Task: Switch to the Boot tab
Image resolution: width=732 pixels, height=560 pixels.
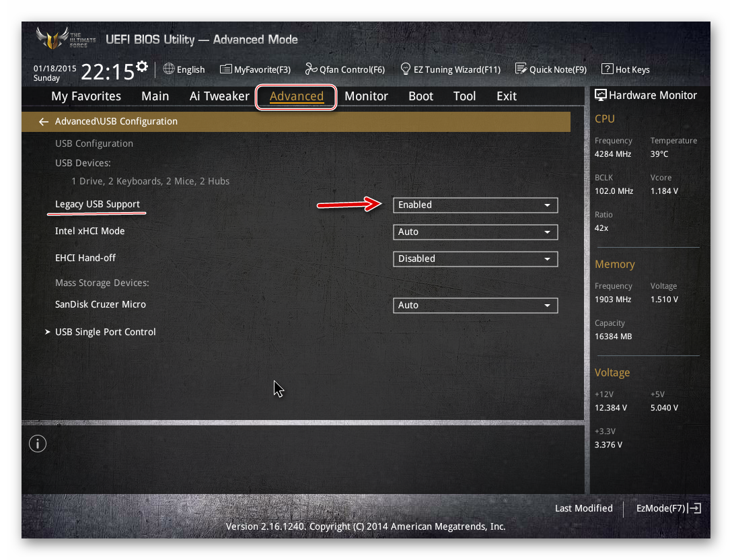Action: 420,96
